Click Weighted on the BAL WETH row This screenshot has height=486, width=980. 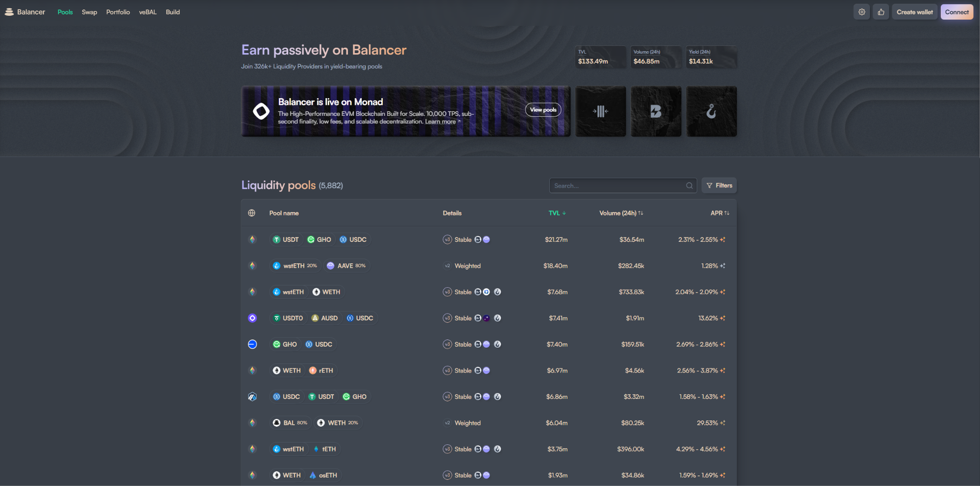467,423
